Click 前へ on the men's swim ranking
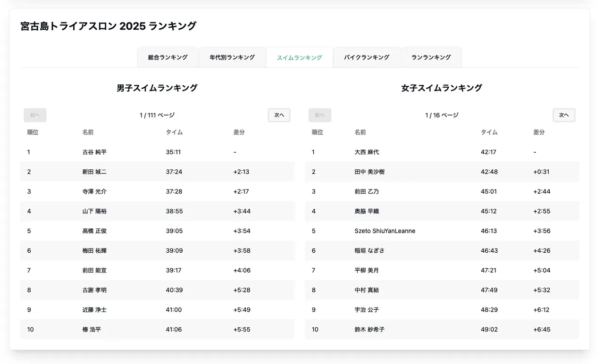Viewport: 604px width, 364px height. point(35,115)
